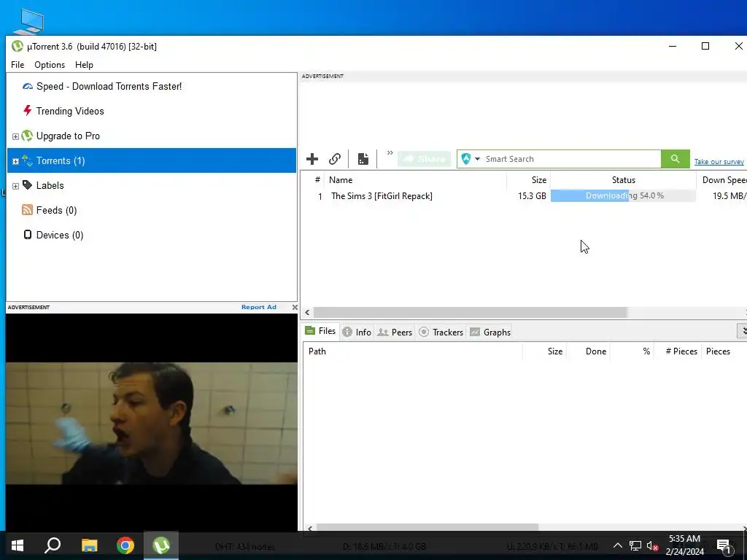Click the Create New Torrent file icon
This screenshot has height=560, width=747.
(363, 159)
